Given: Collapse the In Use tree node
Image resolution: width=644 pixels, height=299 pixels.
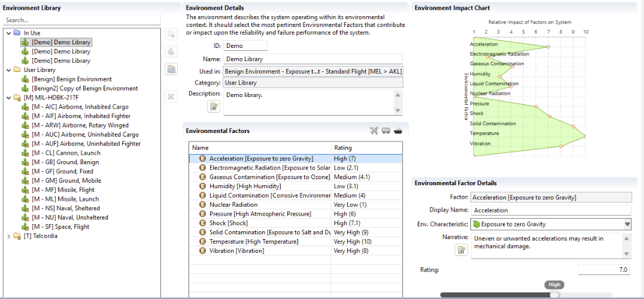Looking at the screenshot, I should point(8,33).
